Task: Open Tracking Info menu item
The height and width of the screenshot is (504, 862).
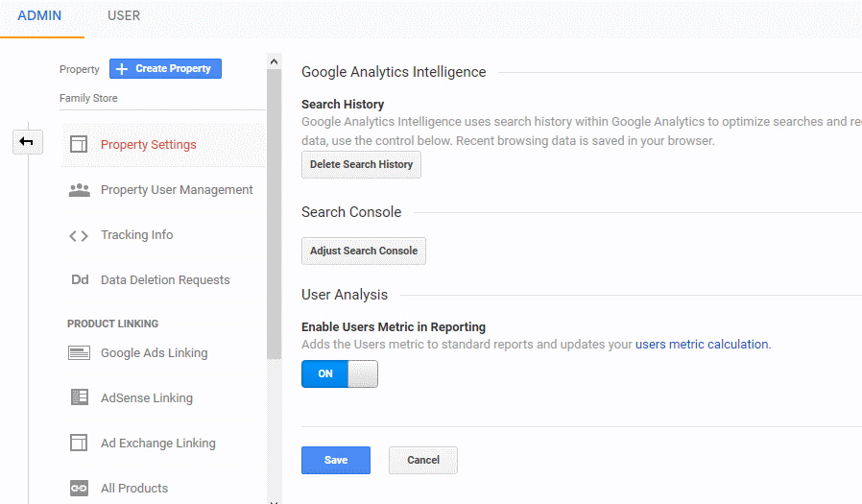Action: (x=136, y=235)
